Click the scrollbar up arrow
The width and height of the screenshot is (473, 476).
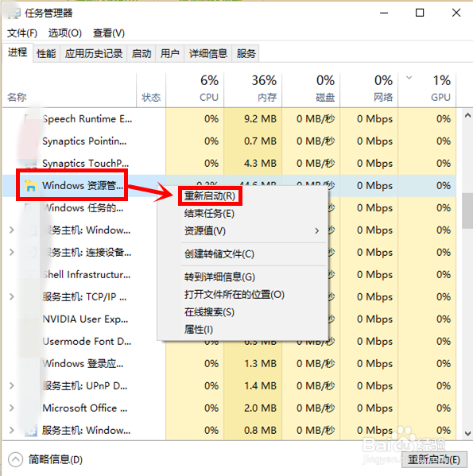(x=467, y=115)
